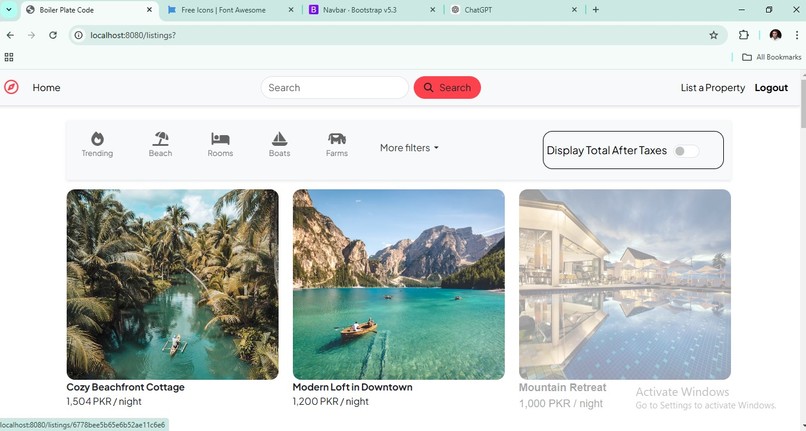Viewport: 806px width, 431px height.
Task: Close the Font Awesome tab
Action: (x=291, y=10)
